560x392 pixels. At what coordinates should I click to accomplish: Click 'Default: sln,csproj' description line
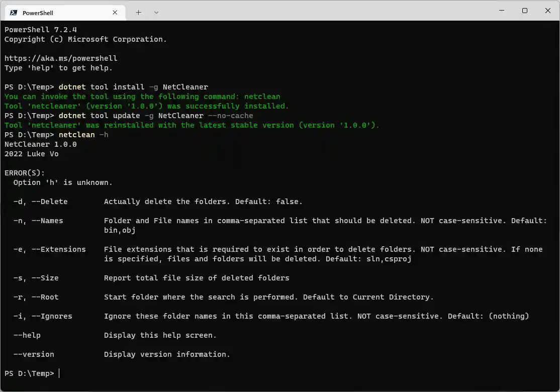pyautogui.click(x=257, y=259)
